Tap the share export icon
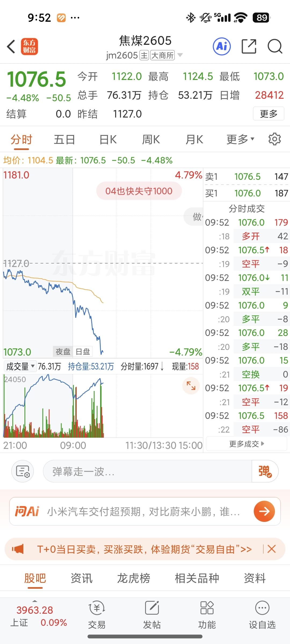The height and width of the screenshot is (644, 290). point(249,46)
